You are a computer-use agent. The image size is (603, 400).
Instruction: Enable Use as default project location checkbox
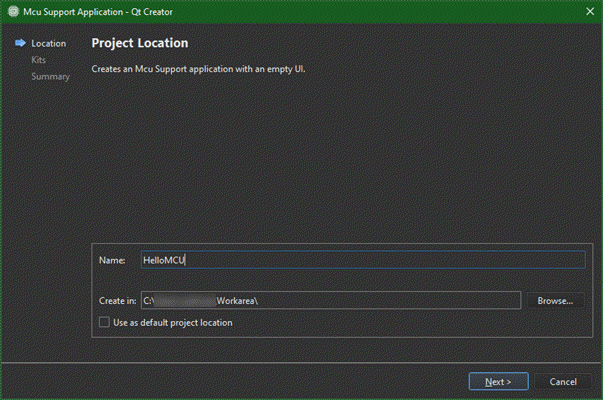pyautogui.click(x=105, y=323)
